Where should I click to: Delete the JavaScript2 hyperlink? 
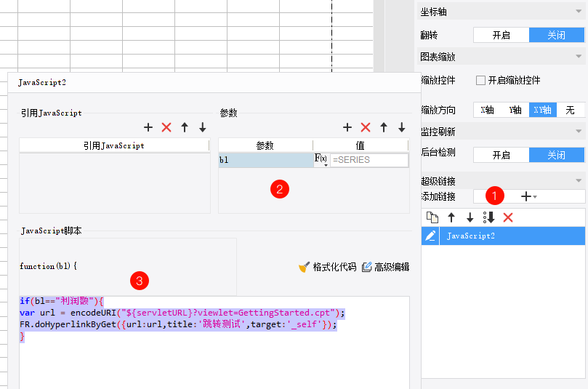(x=508, y=217)
